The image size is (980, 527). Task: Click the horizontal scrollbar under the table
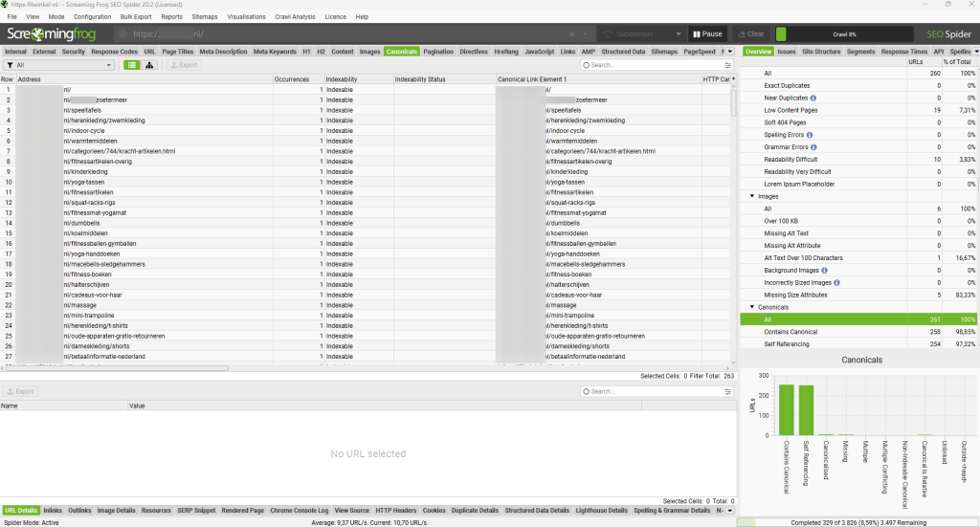(117, 368)
